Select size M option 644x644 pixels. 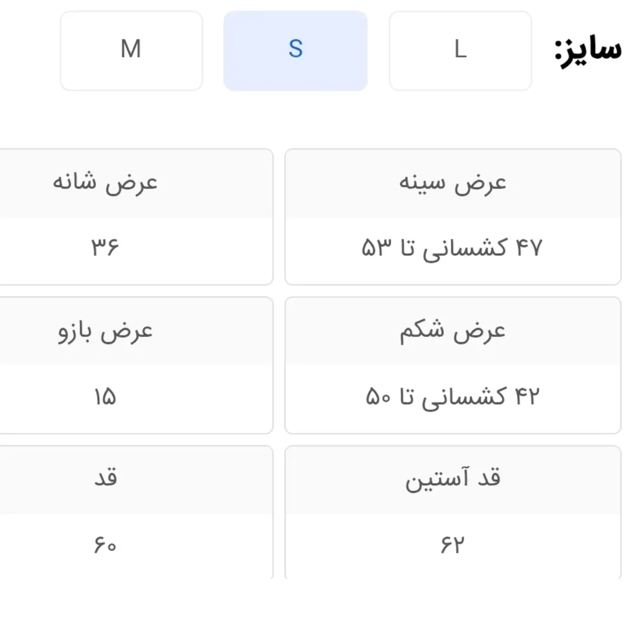(x=131, y=51)
